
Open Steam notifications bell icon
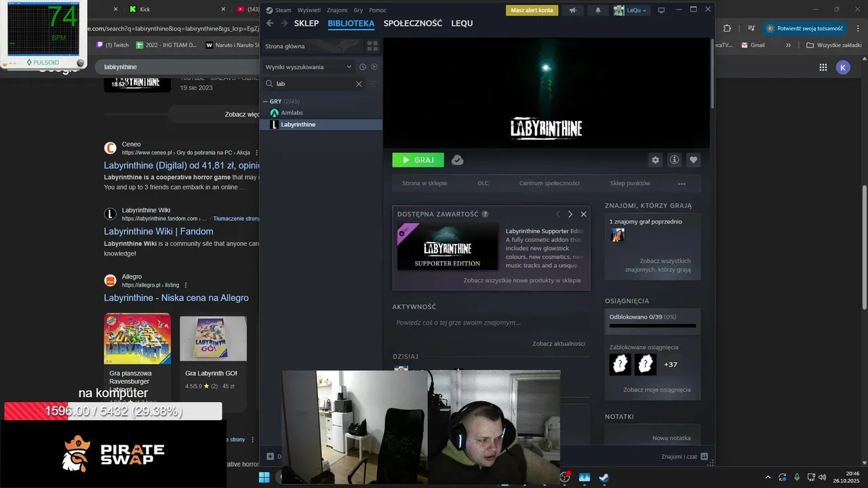click(597, 10)
